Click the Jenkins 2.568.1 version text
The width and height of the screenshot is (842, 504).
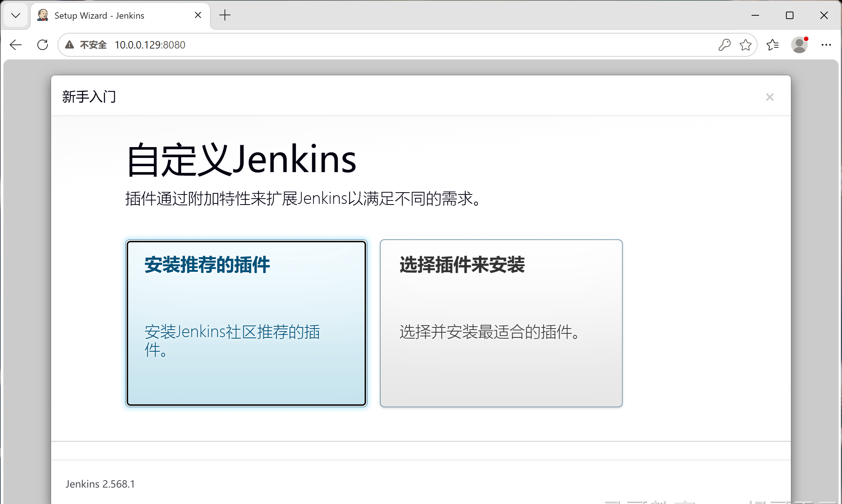pos(100,484)
